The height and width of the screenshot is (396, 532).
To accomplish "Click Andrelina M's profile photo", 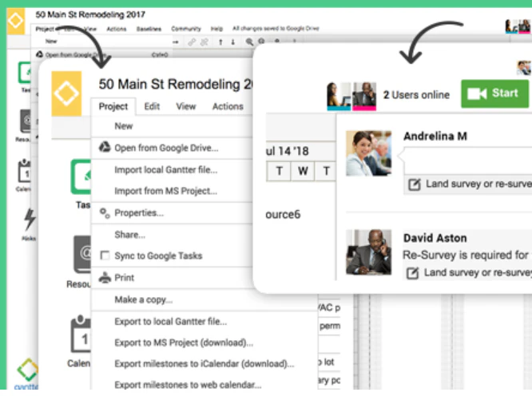I will [368, 153].
